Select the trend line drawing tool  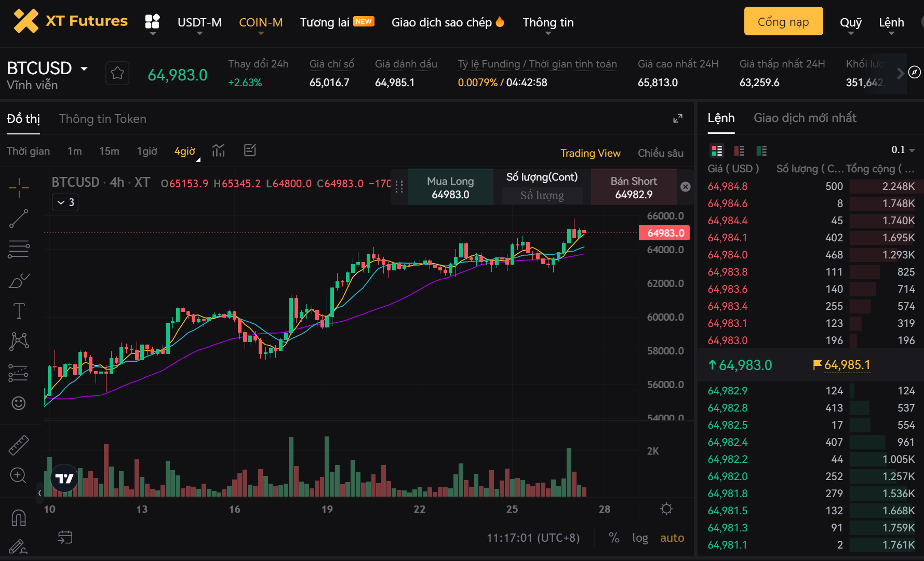(19, 219)
